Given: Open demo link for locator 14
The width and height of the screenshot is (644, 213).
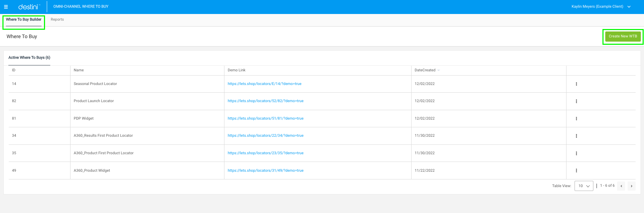Looking at the screenshot, I should click(265, 84).
